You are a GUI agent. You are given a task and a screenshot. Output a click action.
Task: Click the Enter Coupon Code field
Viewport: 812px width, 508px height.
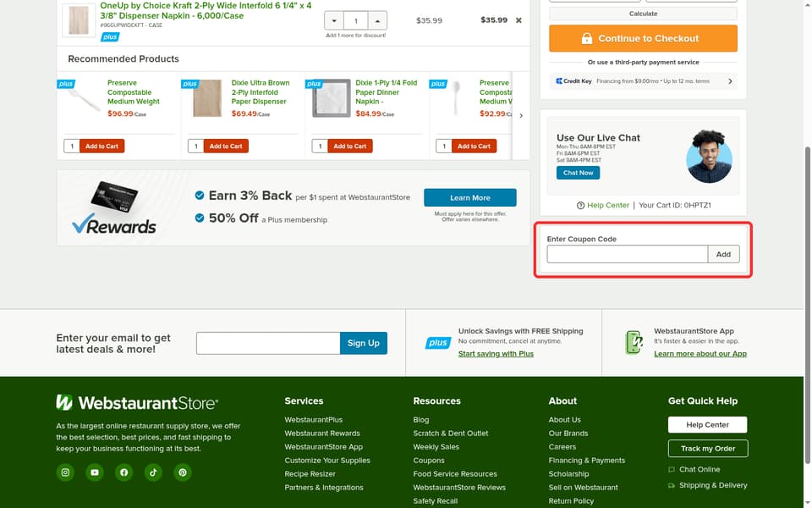(627, 254)
